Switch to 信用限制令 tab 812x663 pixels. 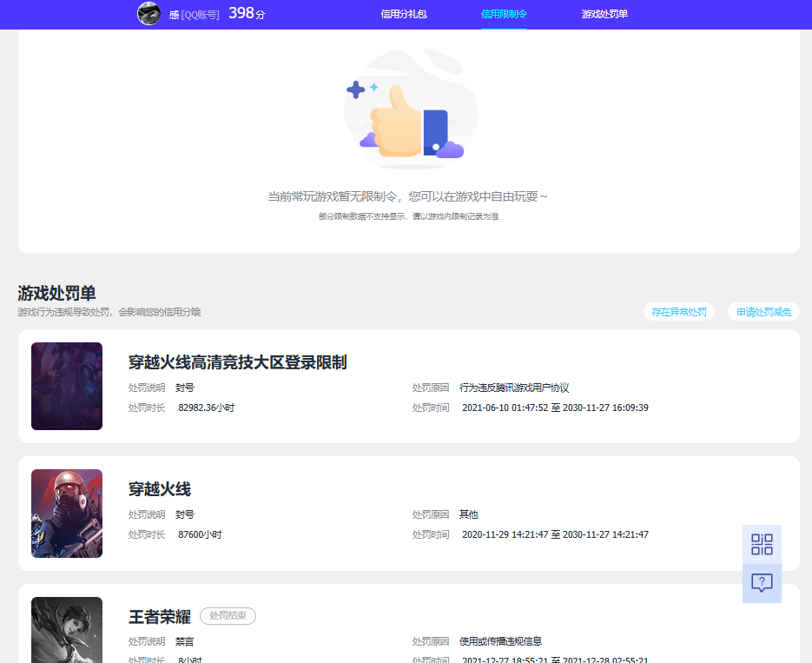(504, 14)
